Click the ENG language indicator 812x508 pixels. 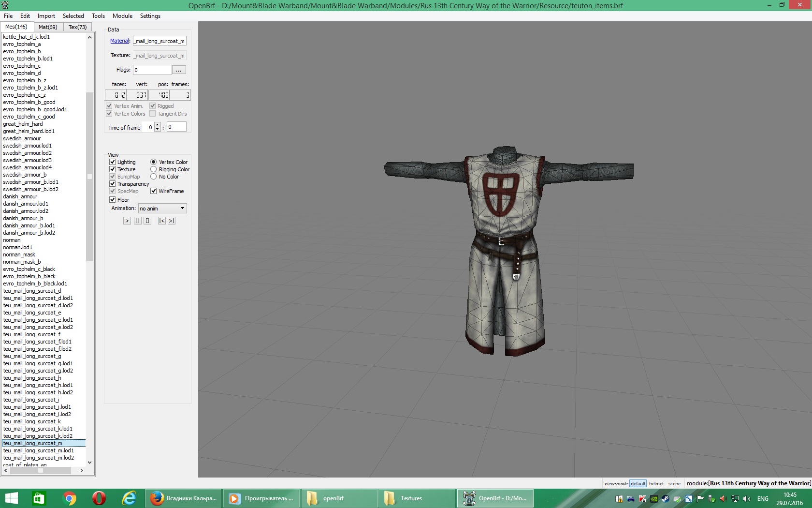tap(763, 499)
